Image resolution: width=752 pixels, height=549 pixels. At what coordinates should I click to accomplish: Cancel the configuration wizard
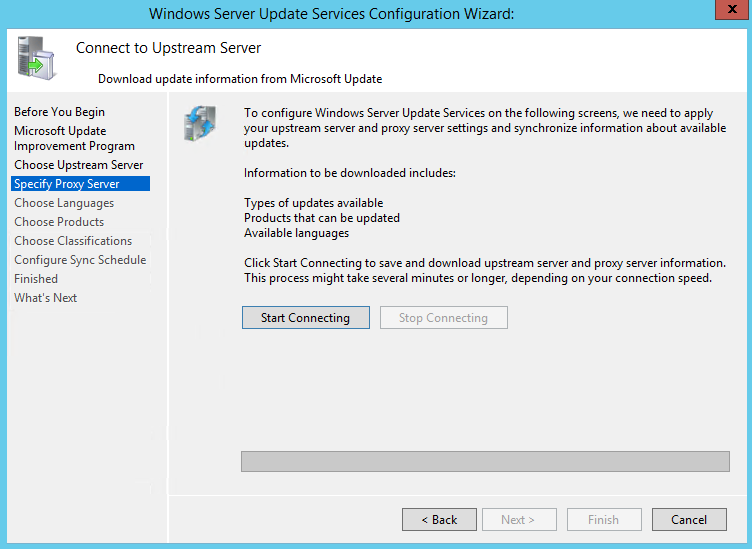[689, 520]
